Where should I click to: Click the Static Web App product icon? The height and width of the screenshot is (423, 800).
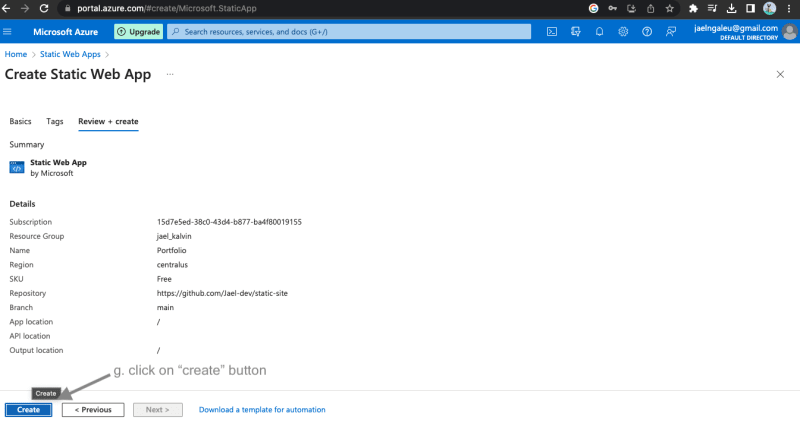click(x=17, y=167)
